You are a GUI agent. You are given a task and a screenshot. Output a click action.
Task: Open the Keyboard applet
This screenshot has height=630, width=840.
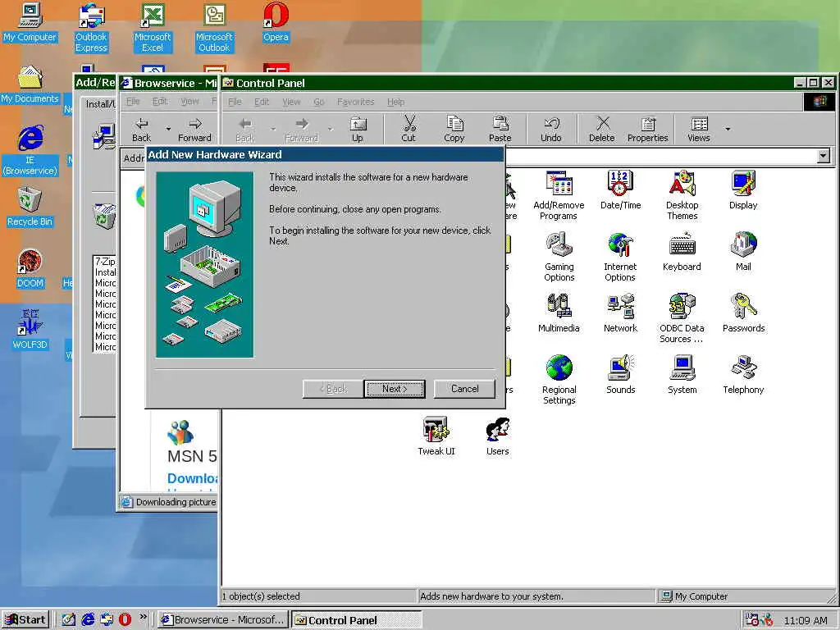coord(682,252)
